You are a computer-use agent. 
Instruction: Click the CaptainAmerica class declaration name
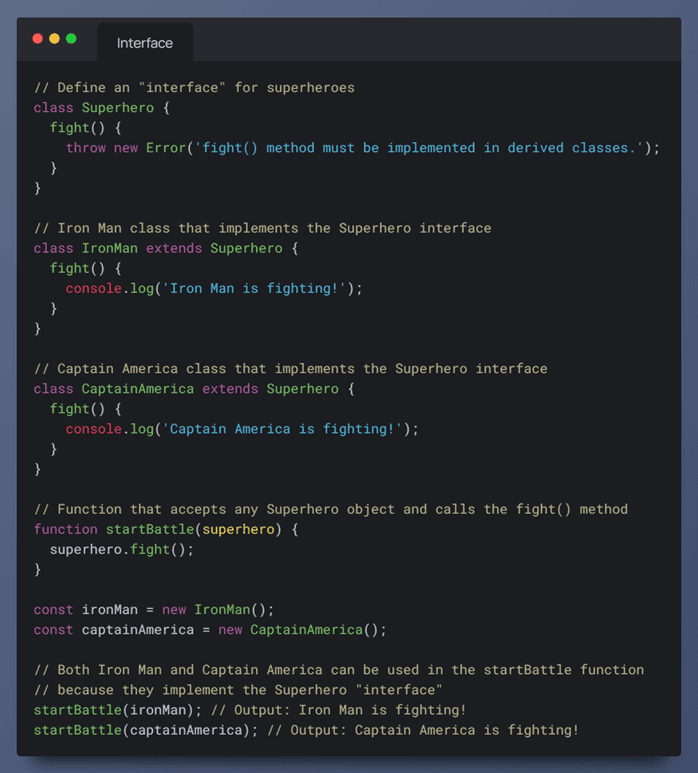(138, 388)
